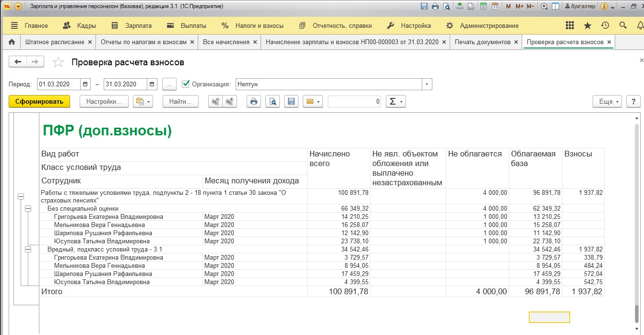The width and height of the screenshot is (644, 335).
Task: Open the Выплаты menu section
Action: pyautogui.click(x=186, y=25)
